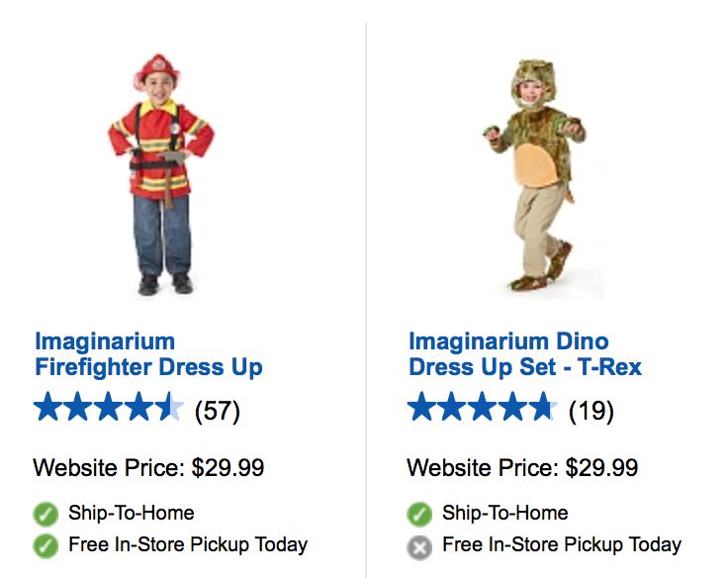728x578 pixels.
Task: Click the Firefighter Website Price $29.99 text
Action: pyautogui.click(x=148, y=467)
